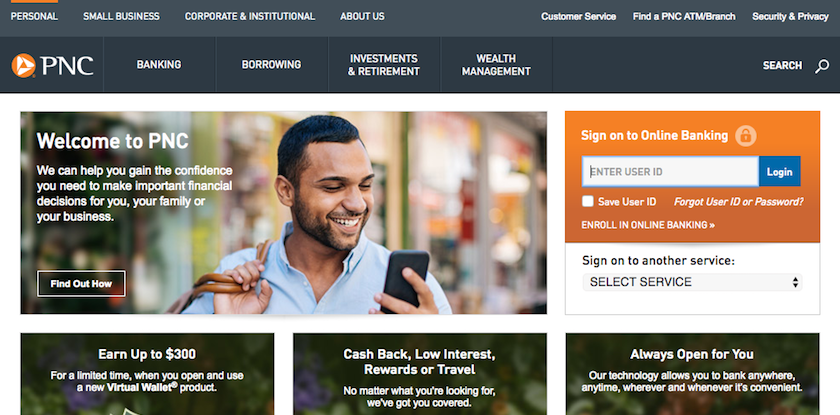The image size is (840, 415).
Task: Follow the Enroll in Online Banking link
Action: (648, 225)
